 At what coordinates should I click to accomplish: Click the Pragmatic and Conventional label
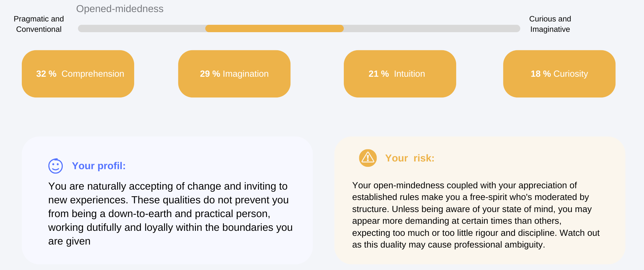(x=39, y=24)
